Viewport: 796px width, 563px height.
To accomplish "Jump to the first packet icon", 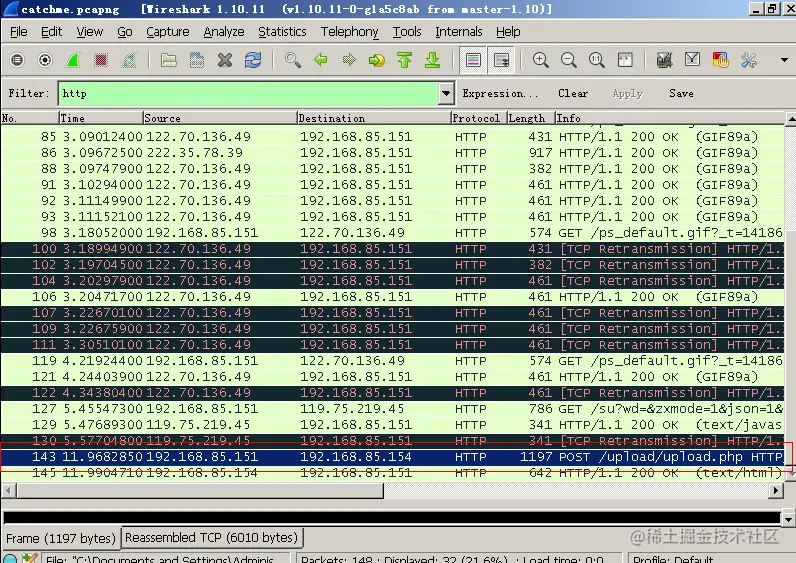I will tap(405, 60).
